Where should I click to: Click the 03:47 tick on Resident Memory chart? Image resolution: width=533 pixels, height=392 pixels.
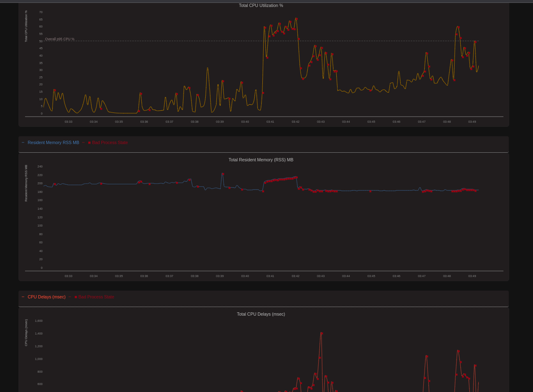[x=422, y=276]
